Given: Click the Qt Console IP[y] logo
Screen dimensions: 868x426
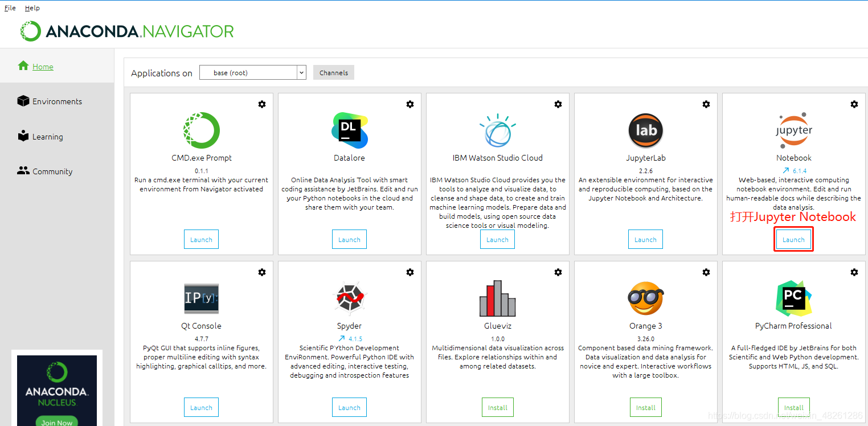Looking at the screenshot, I should (x=202, y=298).
